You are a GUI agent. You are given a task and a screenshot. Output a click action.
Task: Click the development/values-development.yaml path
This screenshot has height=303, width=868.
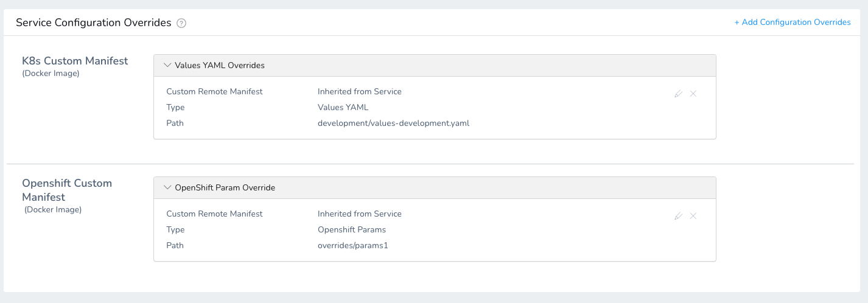point(393,123)
